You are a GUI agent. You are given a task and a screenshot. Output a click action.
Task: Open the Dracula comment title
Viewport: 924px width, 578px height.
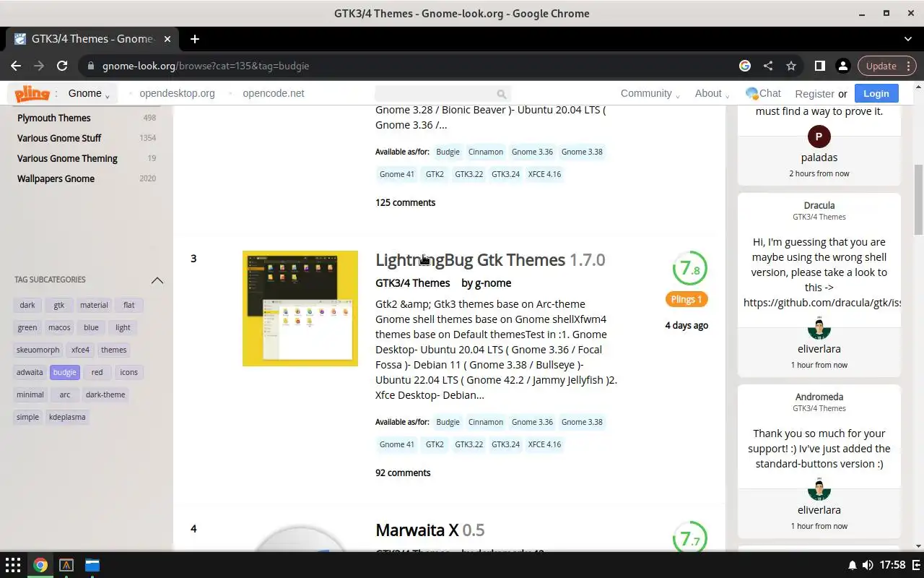[819, 205]
